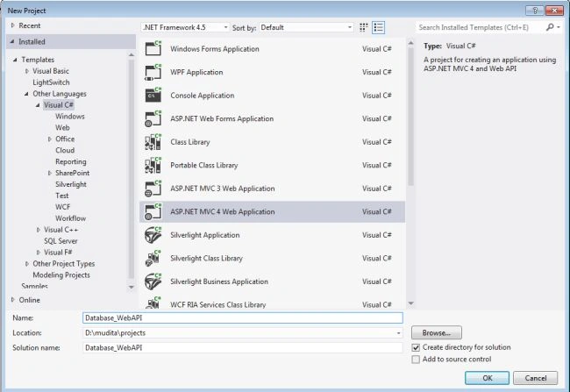Open the Location path dropdown arrow
570x392 pixels.
[398, 332]
